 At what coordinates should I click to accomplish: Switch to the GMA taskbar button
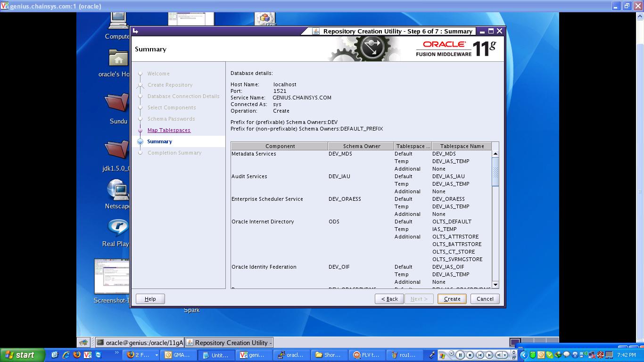click(x=178, y=355)
